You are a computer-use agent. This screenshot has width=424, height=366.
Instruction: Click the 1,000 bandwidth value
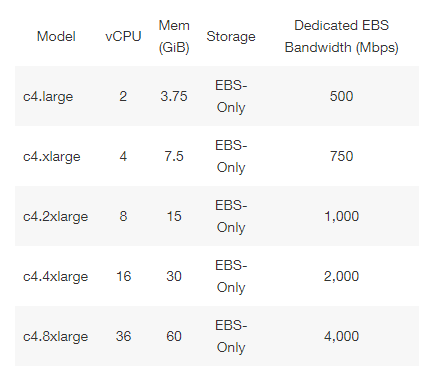point(341,216)
